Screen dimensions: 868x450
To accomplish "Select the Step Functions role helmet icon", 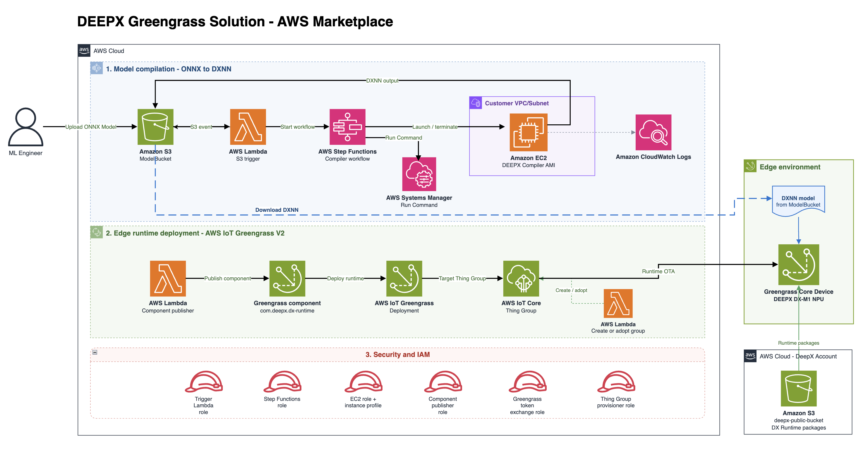I will (x=282, y=382).
